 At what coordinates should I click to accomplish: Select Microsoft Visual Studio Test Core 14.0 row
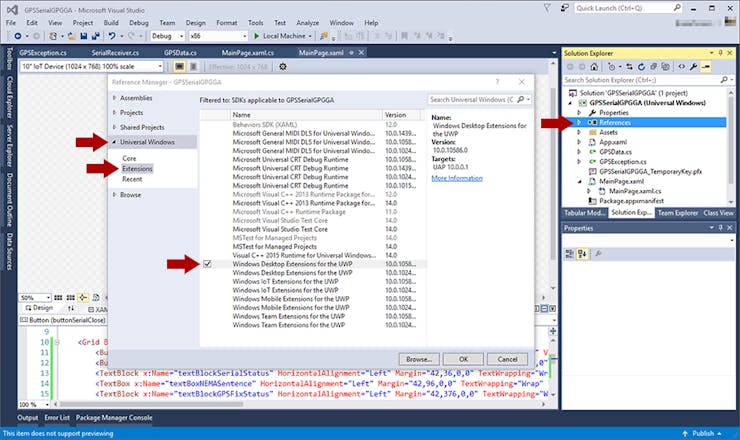(x=312, y=229)
